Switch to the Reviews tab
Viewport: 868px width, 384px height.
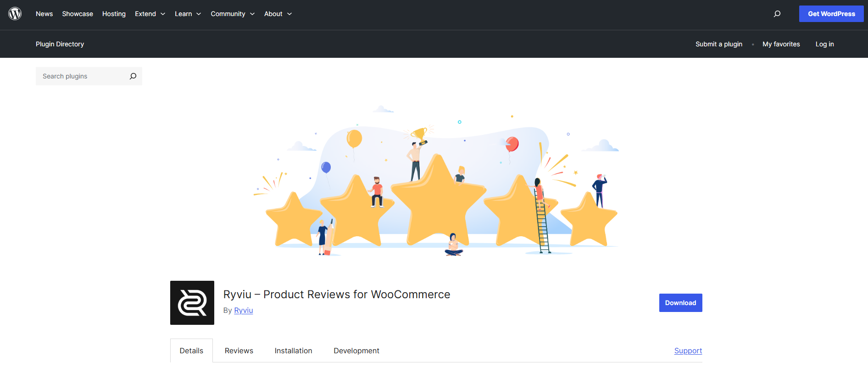[x=239, y=351]
